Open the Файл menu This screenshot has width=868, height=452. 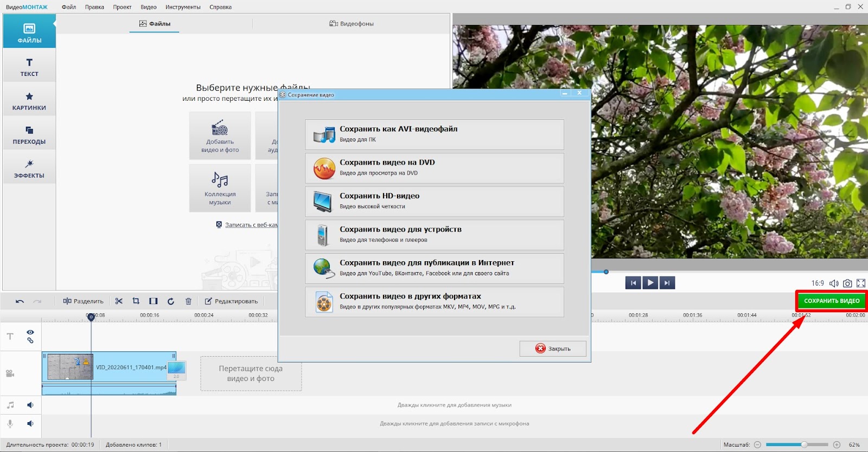click(69, 7)
